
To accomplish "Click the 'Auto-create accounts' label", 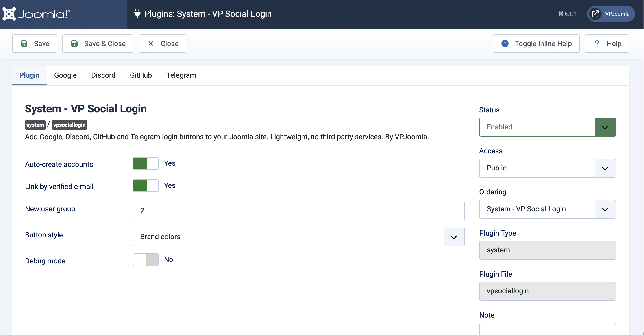I will (59, 165).
